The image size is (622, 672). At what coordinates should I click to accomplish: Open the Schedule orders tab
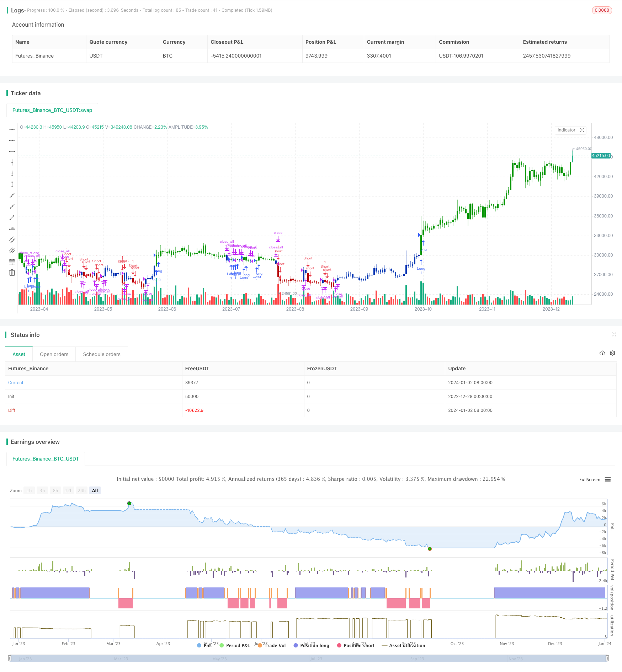pyautogui.click(x=102, y=354)
